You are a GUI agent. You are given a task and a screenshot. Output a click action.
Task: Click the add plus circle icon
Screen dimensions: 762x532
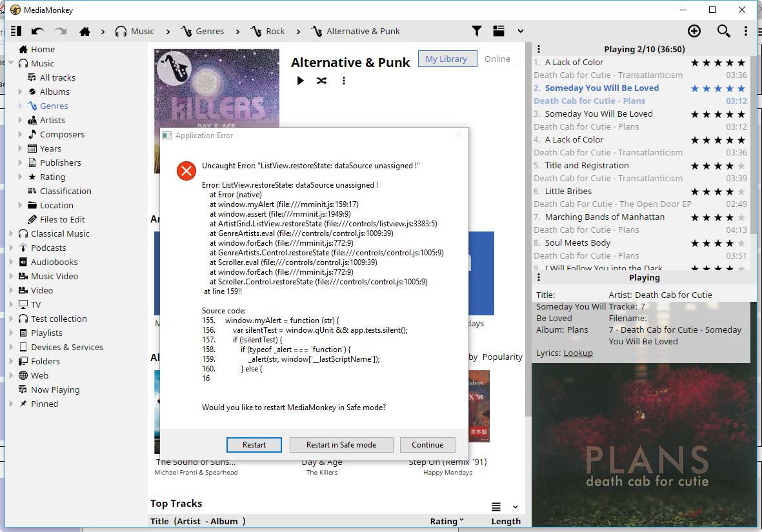[x=694, y=31]
